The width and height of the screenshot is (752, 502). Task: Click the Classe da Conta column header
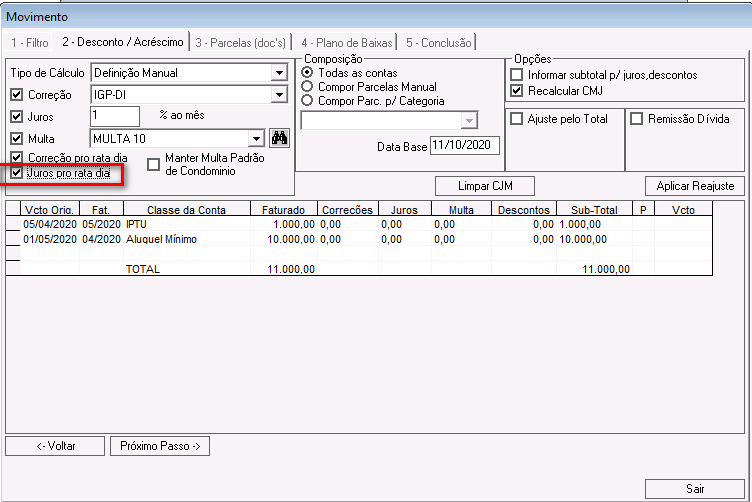[x=187, y=210]
